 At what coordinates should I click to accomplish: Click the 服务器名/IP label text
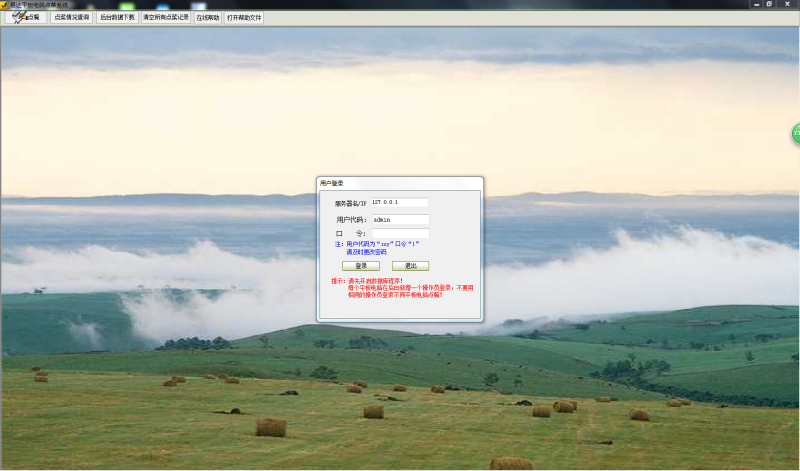coord(350,203)
